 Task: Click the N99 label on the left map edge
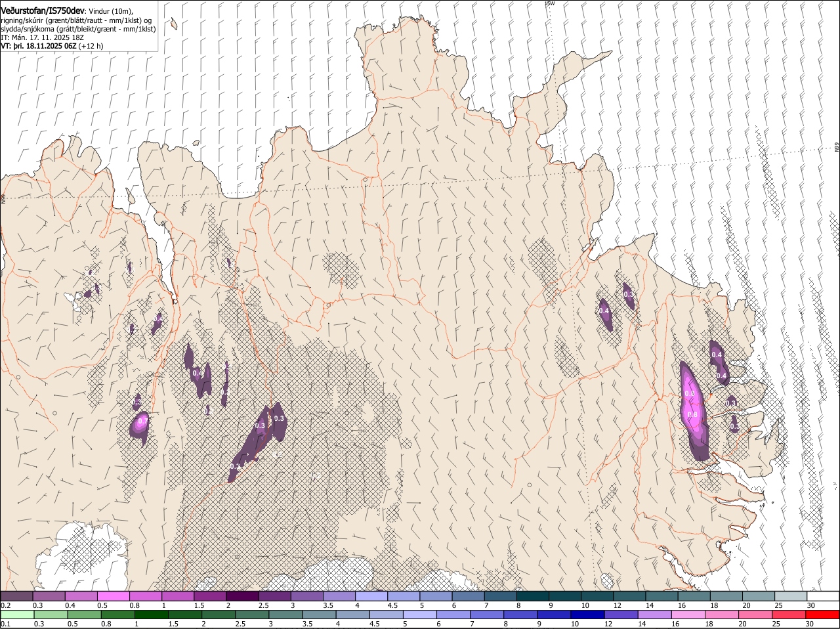click(3, 198)
